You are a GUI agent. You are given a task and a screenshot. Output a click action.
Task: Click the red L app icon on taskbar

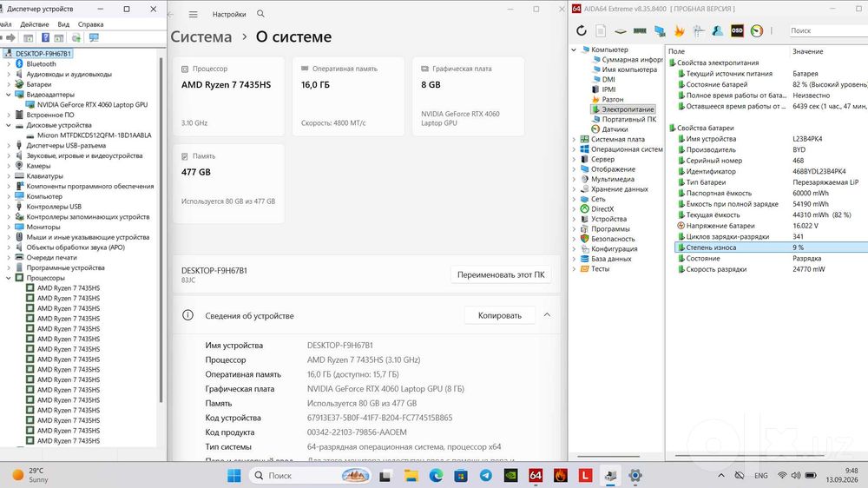(585, 475)
